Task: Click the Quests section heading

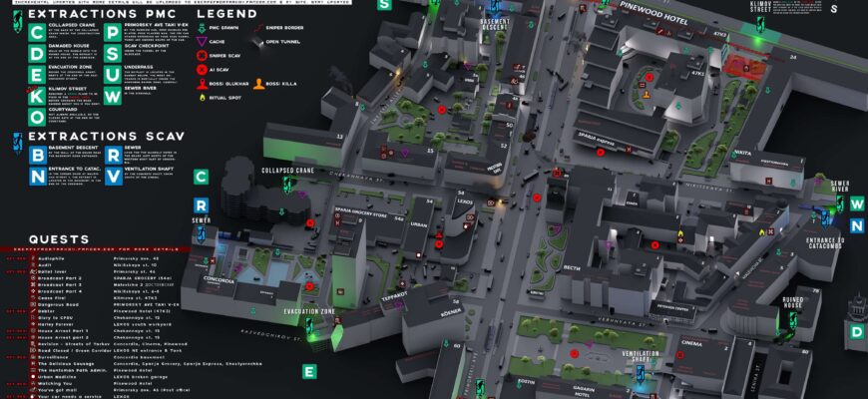Action: [x=58, y=239]
